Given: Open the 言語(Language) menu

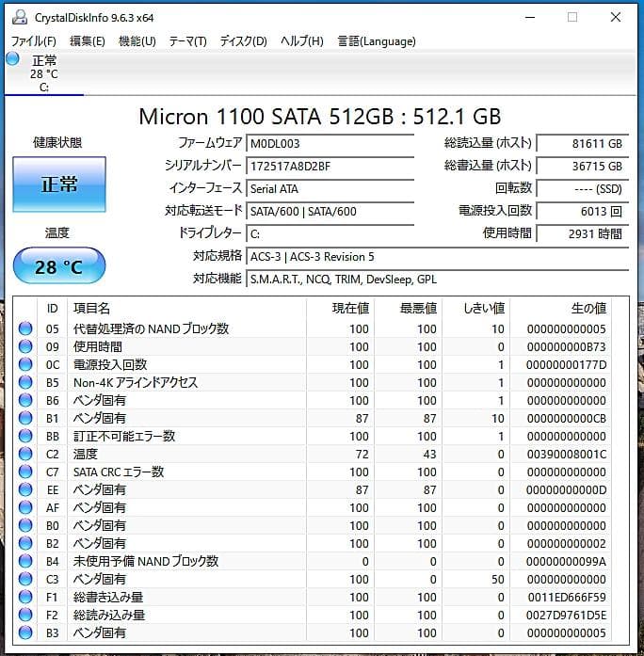Looking at the screenshot, I should click(x=377, y=41).
